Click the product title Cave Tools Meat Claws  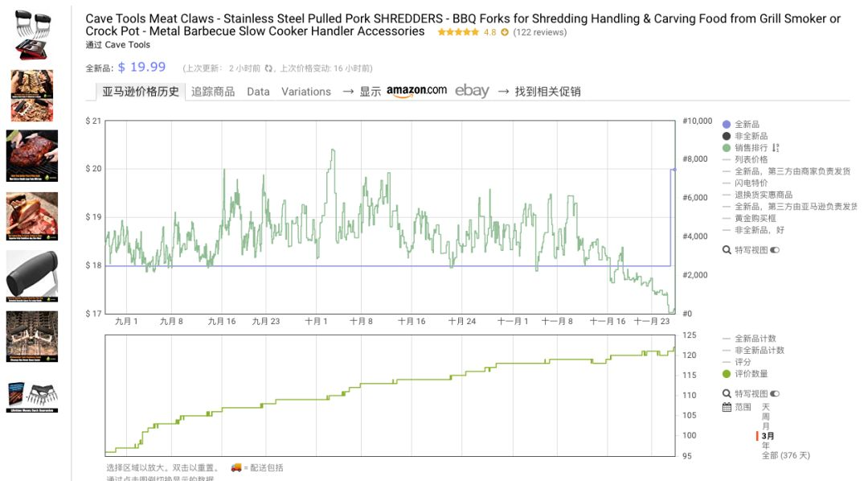tap(463, 25)
